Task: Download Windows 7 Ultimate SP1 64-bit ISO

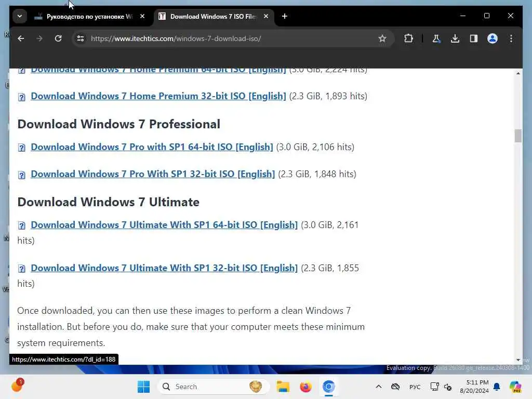Action: (164, 225)
